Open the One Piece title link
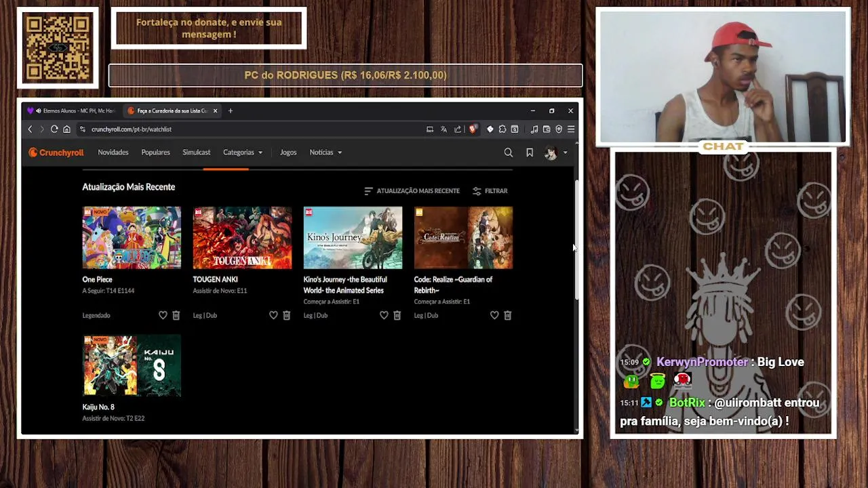Image resolution: width=868 pixels, height=488 pixels. point(97,279)
